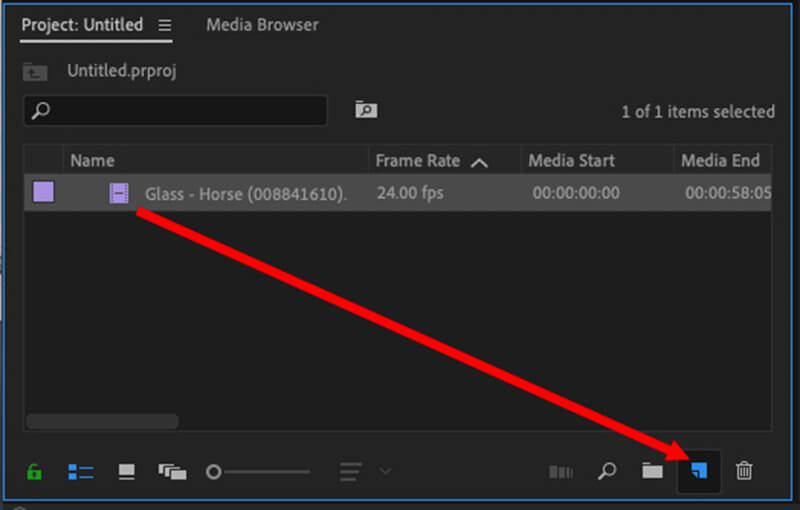Click the violet label color swatch
The width and height of the screenshot is (800, 510).
(43, 192)
